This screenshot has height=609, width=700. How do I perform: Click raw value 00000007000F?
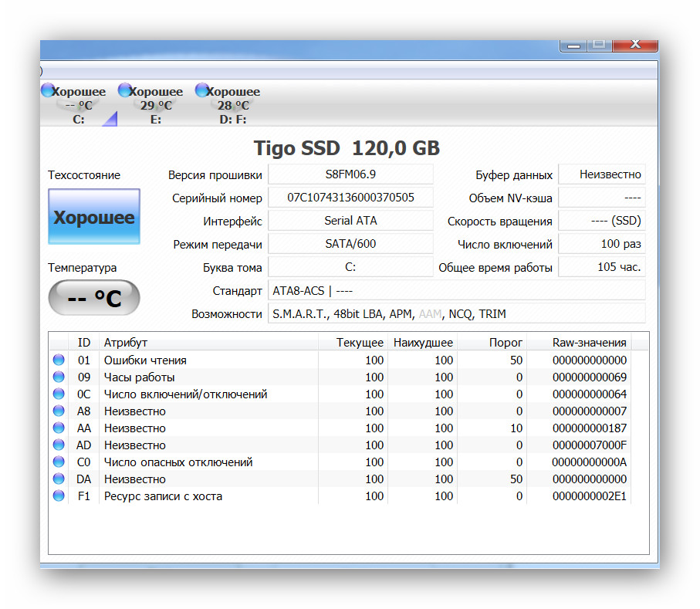[x=590, y=445]
